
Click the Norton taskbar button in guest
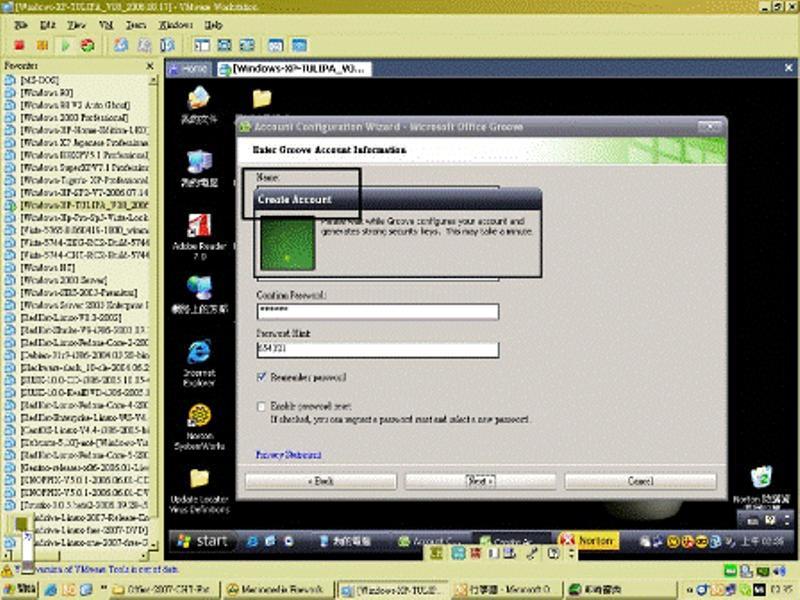pos(588,540)
